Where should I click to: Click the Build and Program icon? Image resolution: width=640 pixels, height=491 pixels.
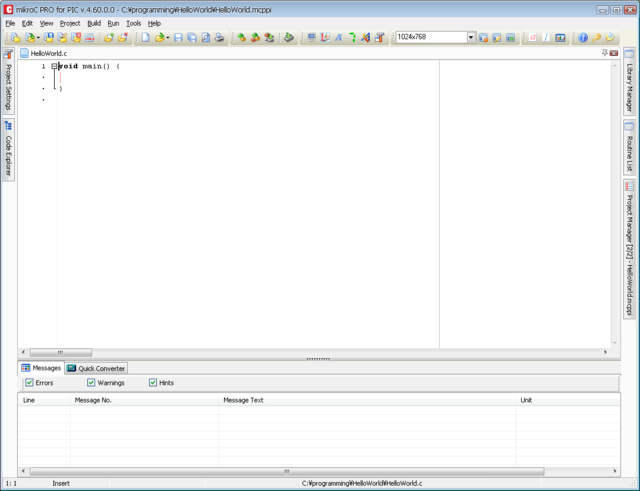269,38
